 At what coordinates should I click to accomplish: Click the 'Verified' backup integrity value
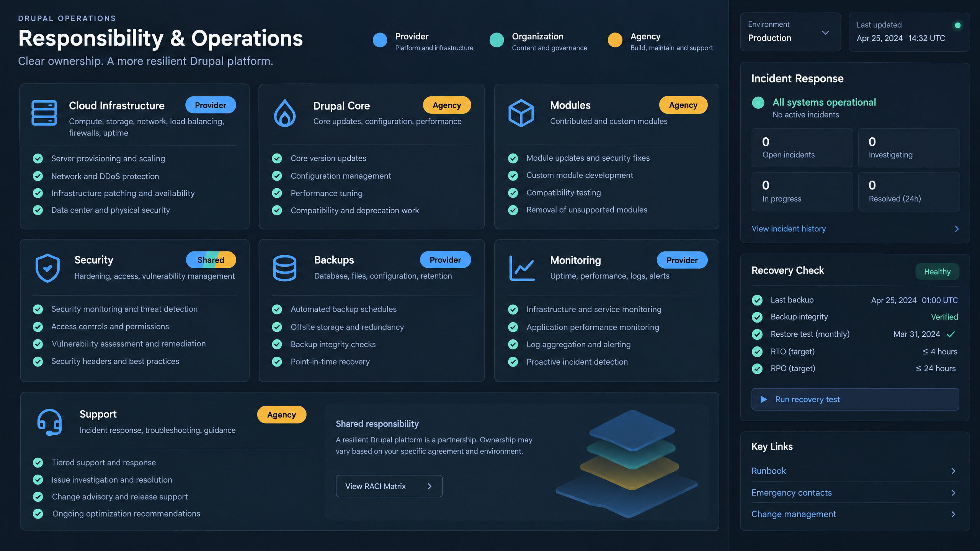(x=944, y=317)
